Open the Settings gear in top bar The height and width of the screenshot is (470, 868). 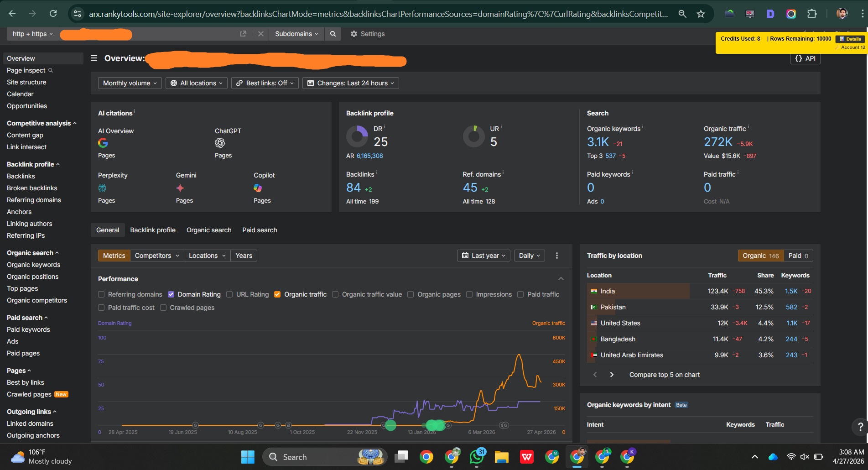pyautogui.click(x=367, y=34)
